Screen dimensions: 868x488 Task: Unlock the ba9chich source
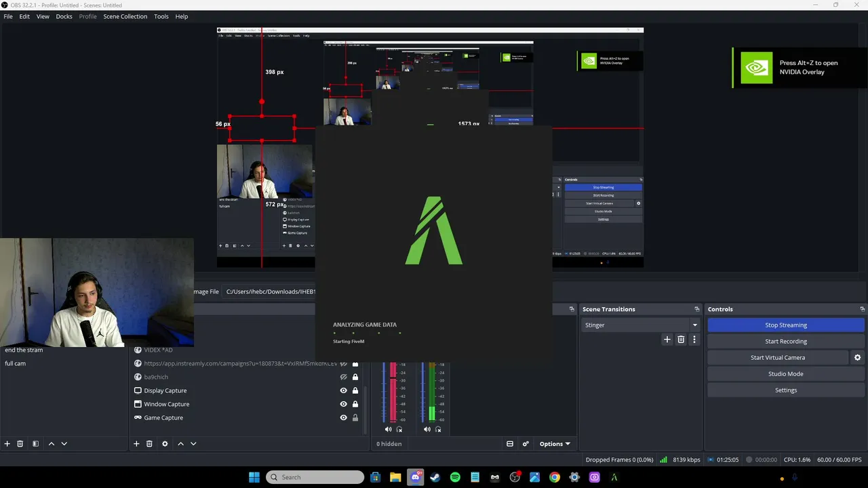point(355,377)
